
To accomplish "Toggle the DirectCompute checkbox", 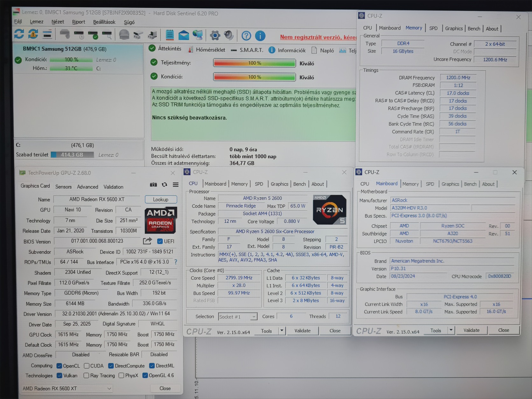I will pyautogui.click(x=111, y=366).
